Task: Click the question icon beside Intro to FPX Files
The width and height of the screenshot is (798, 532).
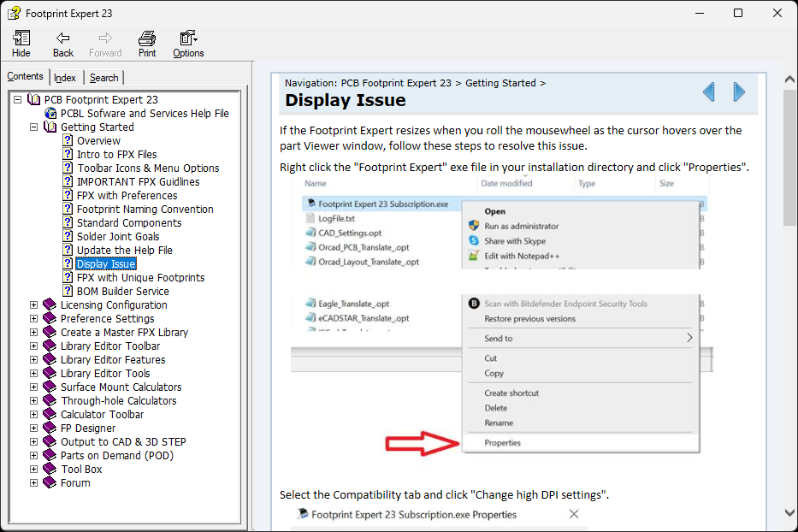Action: [68, 154]
